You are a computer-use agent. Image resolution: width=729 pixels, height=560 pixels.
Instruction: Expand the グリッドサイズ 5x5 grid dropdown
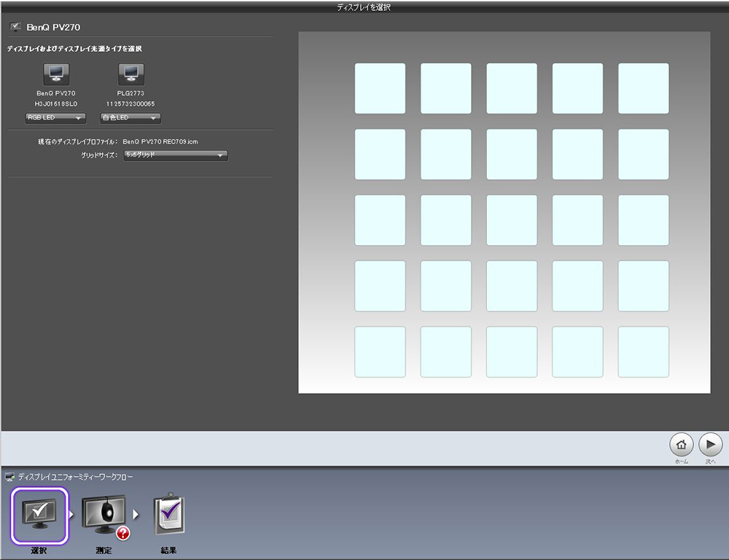175,155
